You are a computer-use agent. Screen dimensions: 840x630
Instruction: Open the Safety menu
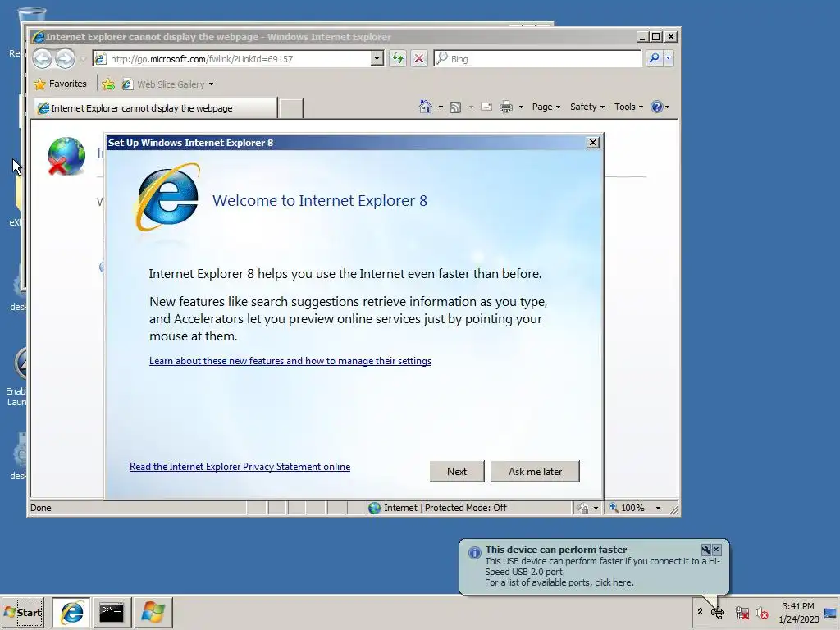pos(587,107)
